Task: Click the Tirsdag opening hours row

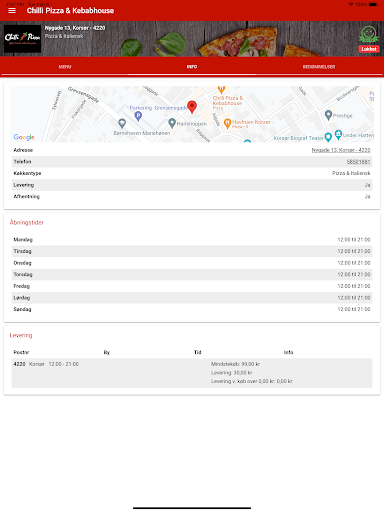Action: pyautogui.click(x=192, y=251)
